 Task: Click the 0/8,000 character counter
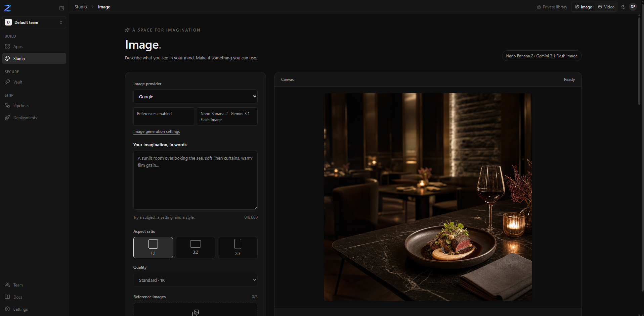251,217
